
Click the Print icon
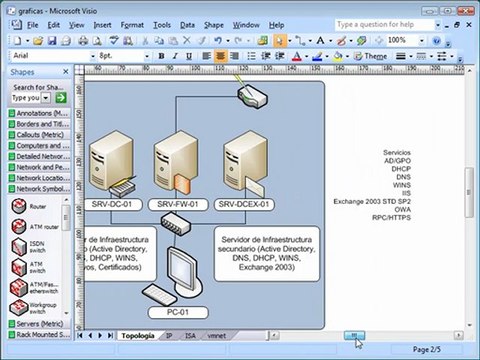pyautogui.click(x=83, y=41)
